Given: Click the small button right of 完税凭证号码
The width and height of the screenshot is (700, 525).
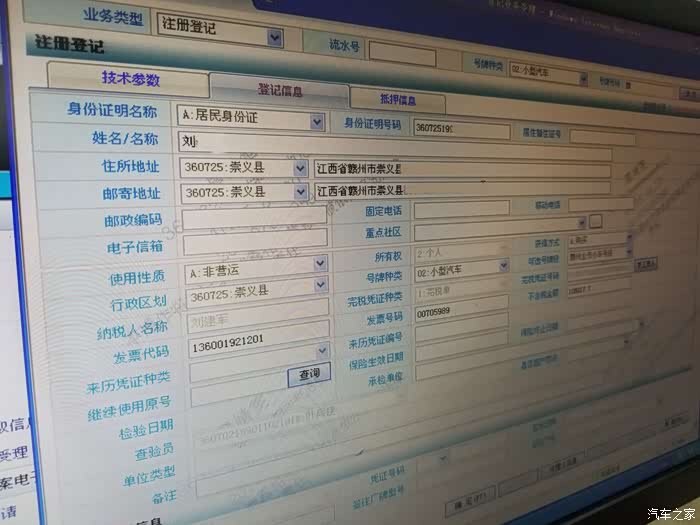Looking at the screenshot, I should click(x=646, y=264).
